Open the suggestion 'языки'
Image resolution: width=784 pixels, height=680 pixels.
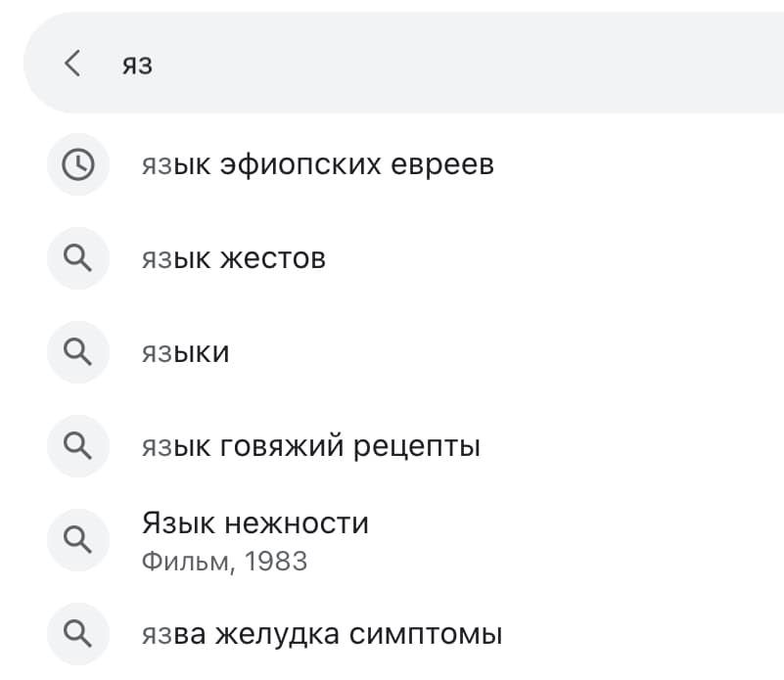pyautogui.click(x=186, y=352)
